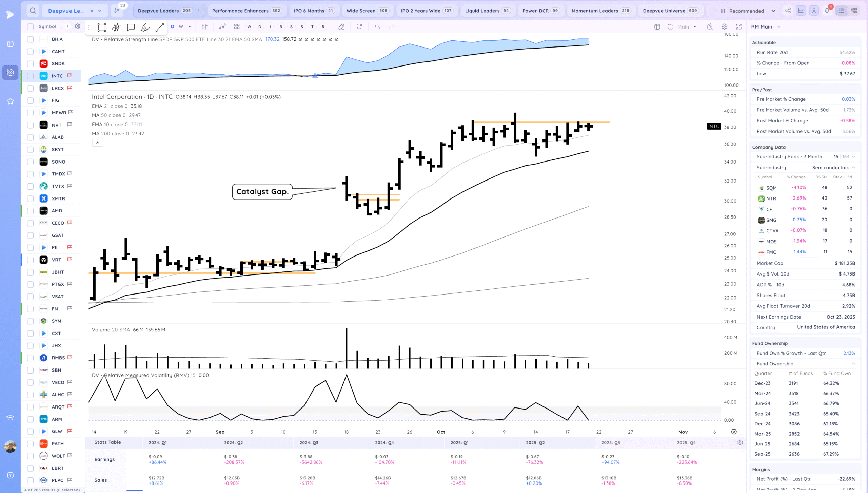Select the trend line drawing tool
868x493 pixels.
(x=160, y=27)
